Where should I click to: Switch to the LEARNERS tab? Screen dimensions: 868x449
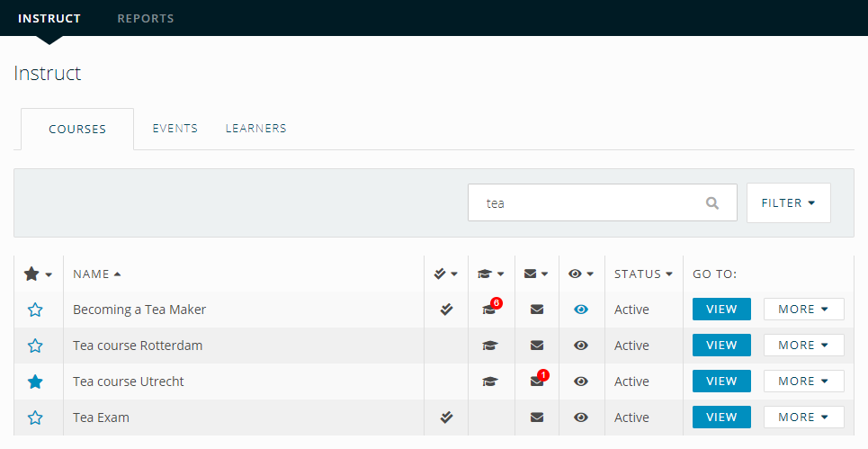coord(255,129)
